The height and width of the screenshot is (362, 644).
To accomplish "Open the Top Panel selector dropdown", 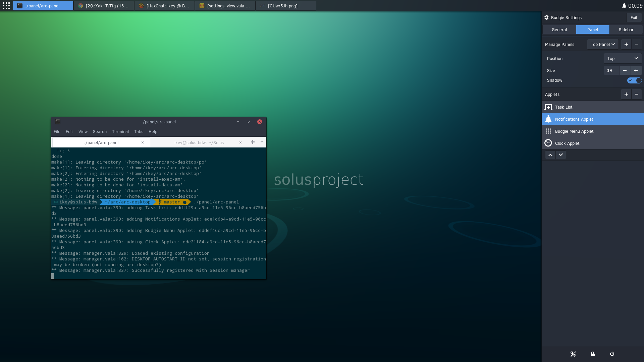I will 603,44.
